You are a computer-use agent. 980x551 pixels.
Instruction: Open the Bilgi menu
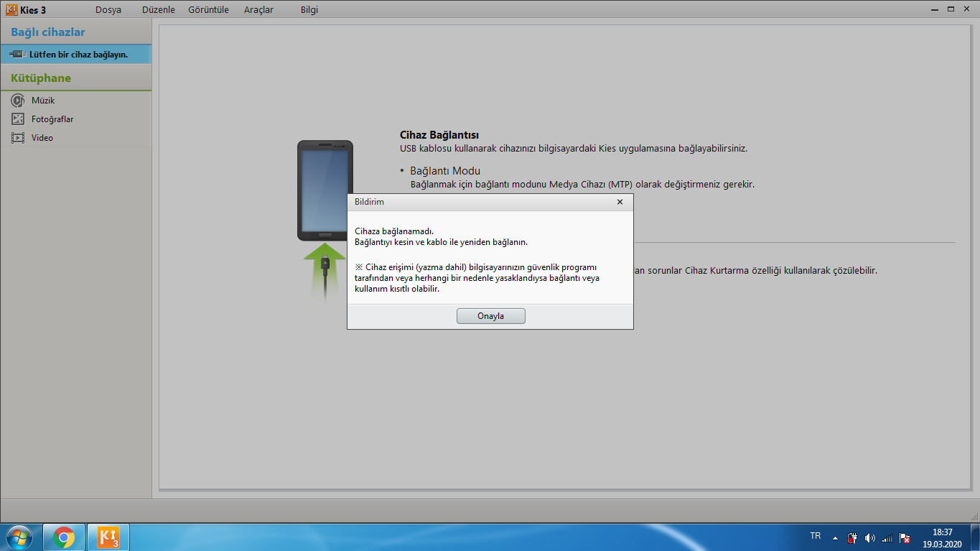309,10
